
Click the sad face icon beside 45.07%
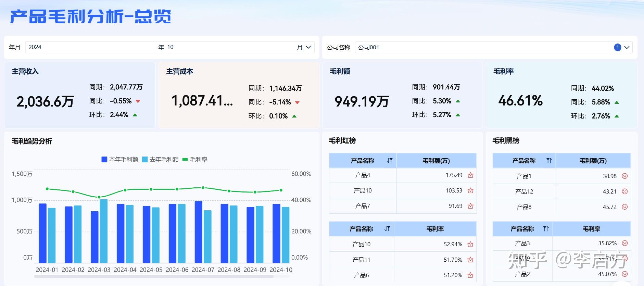624,274
